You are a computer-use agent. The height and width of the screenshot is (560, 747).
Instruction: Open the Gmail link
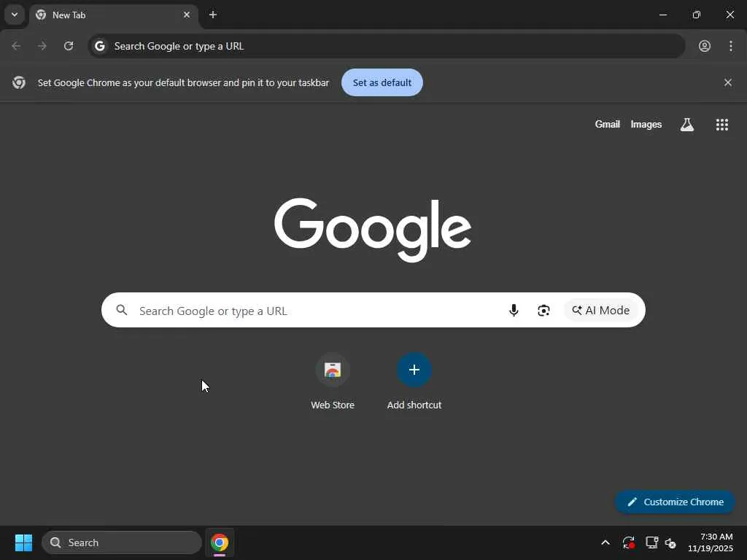608,124
